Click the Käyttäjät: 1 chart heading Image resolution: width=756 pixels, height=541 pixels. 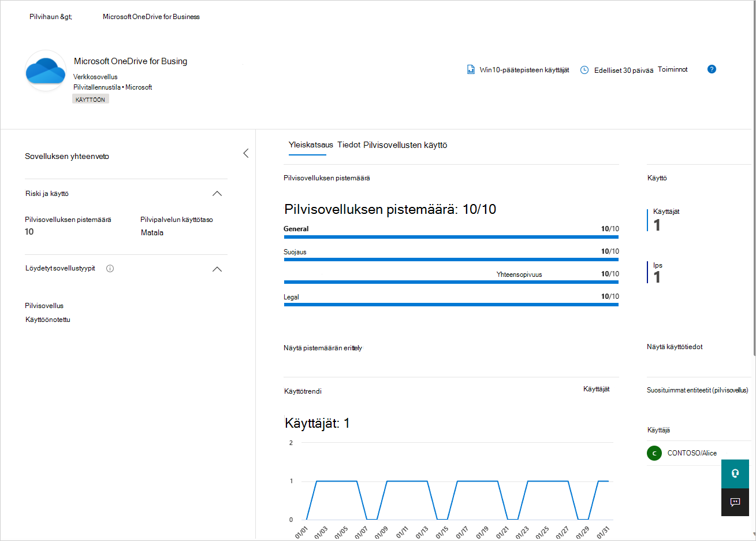[x=317, y=424]
